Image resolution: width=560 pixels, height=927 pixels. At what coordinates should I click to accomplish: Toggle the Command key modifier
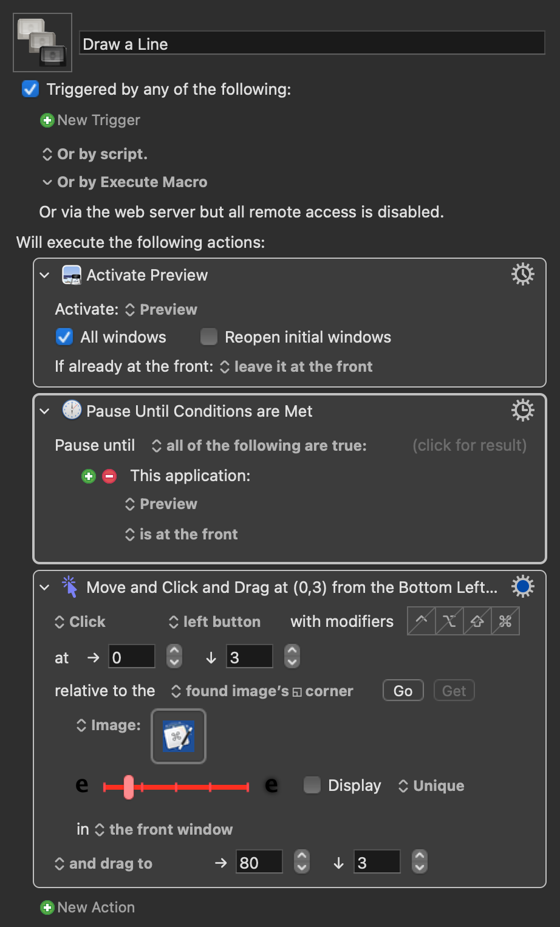click(505, 621)
